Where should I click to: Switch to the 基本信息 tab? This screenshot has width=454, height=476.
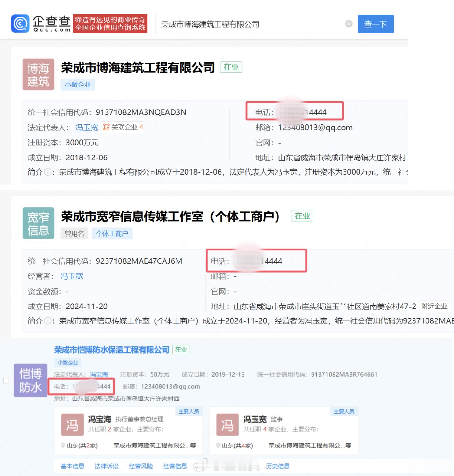(72, 466)
